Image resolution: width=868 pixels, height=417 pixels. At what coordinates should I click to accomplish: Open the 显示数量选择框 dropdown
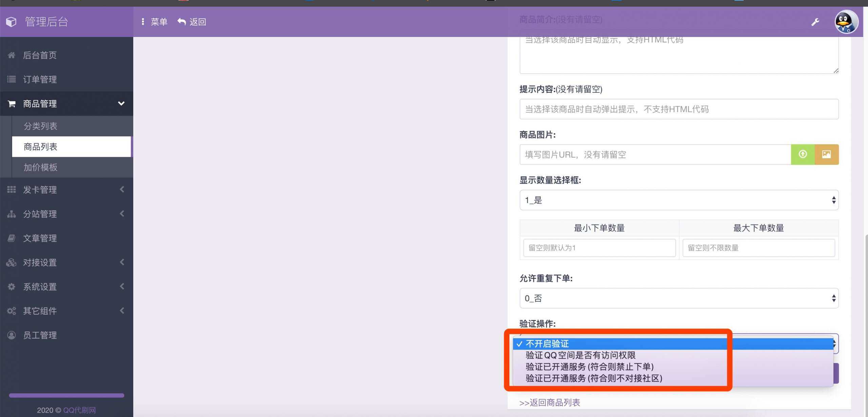tap(678, 200)
